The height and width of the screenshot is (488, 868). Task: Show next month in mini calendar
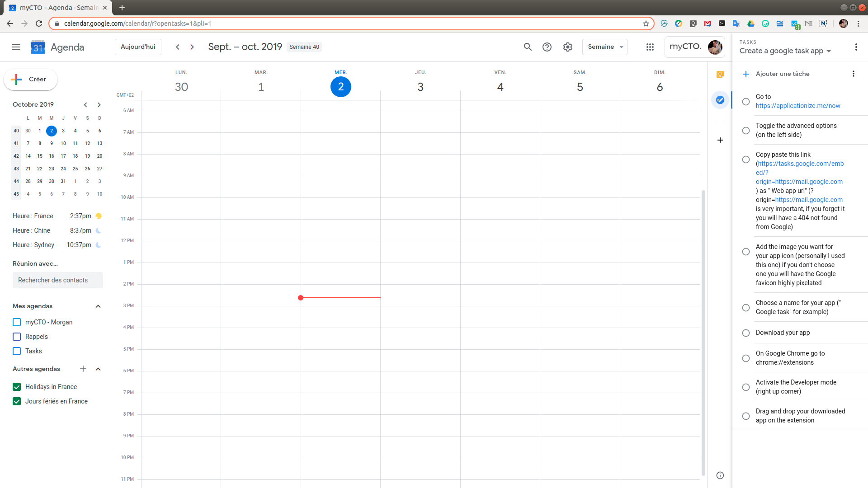(99, 105)
